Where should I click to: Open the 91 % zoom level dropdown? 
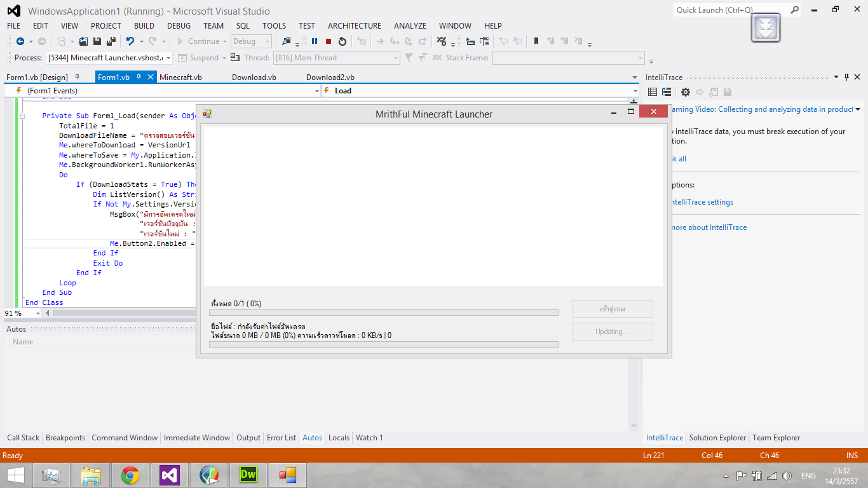pos(37,313)
